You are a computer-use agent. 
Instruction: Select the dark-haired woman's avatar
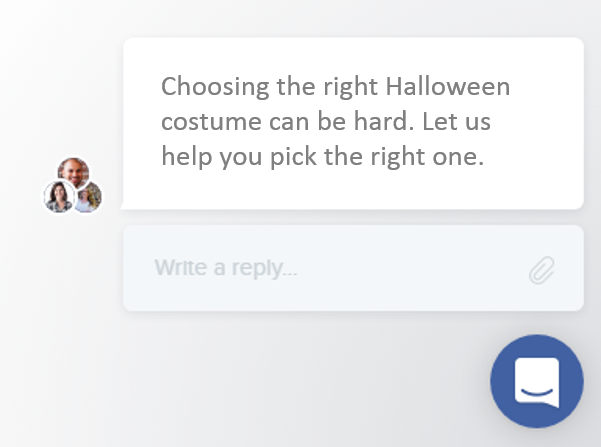coord(59,197)
